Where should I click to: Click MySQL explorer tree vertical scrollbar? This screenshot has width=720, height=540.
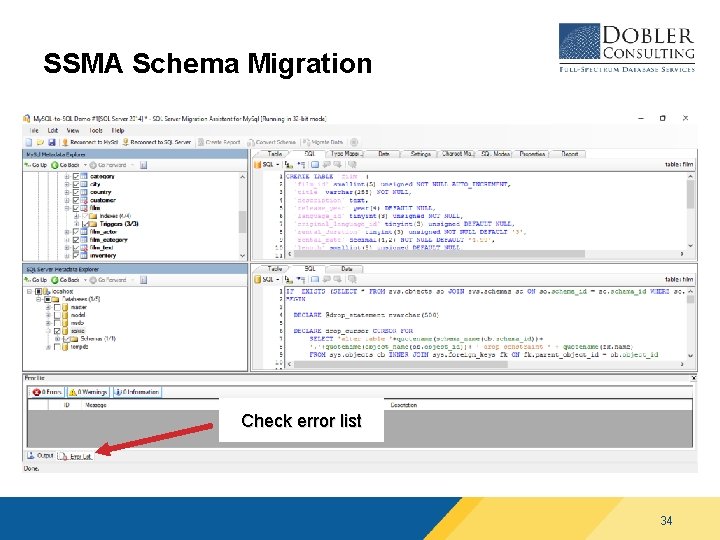coord(242,216)
